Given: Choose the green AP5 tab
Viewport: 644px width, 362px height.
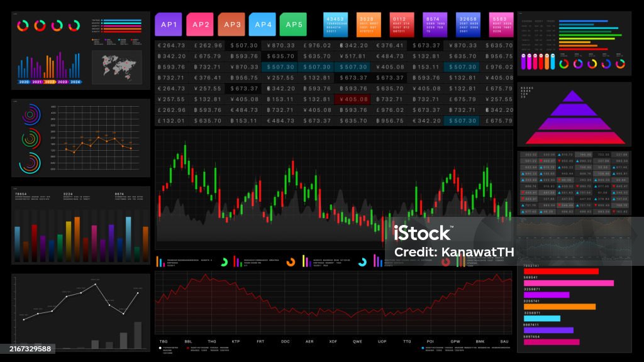Looking at the screenshot, I should [x=293, y=25].
